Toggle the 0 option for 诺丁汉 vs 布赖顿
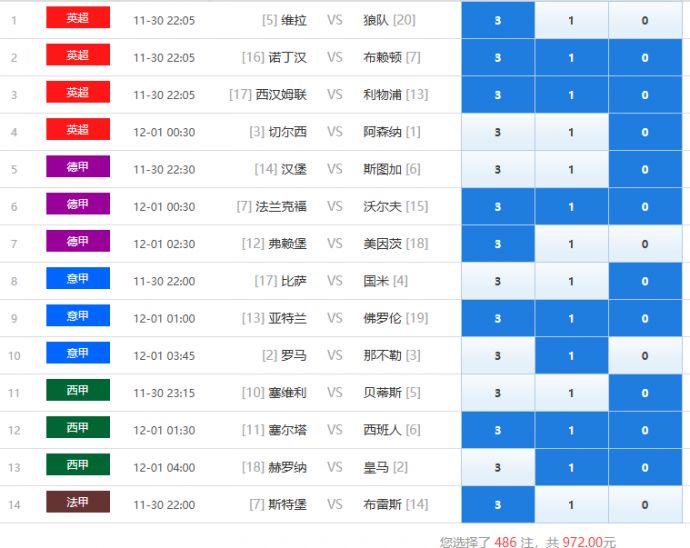 point(645,58)
